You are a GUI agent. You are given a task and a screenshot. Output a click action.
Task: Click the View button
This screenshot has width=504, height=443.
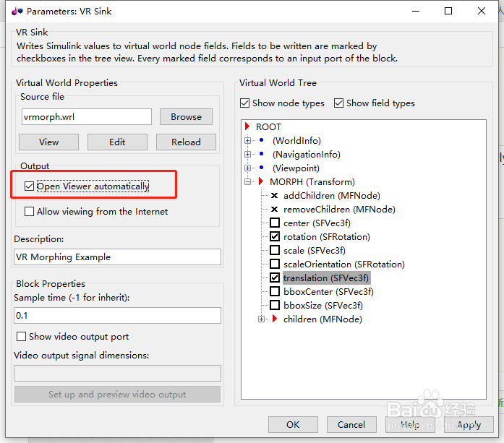[x=49, y=142]
